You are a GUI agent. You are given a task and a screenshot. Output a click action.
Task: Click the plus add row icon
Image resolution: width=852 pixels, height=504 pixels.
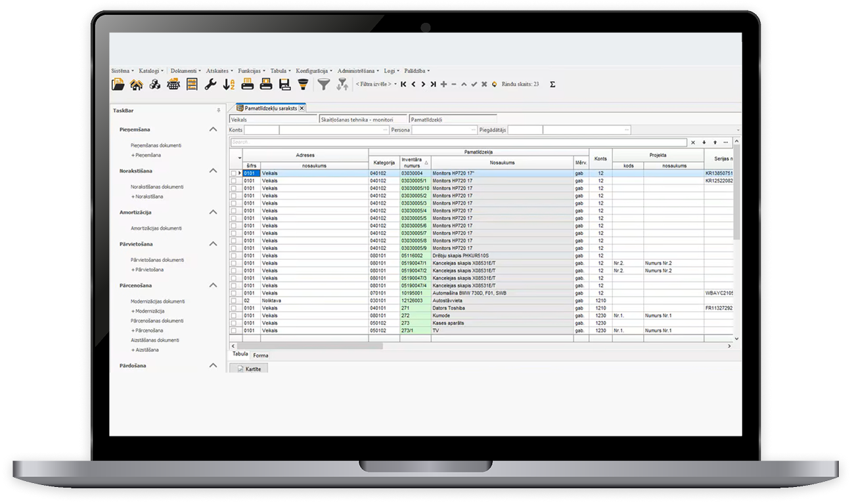(x=443, y=84)
